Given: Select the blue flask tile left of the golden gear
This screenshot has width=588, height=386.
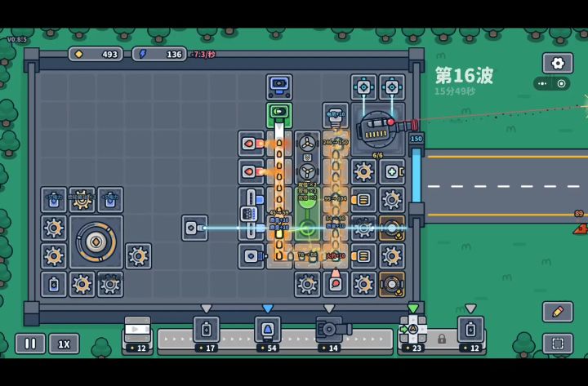Looking at the screenshot, I should pyautogui.click(x=54, y=200).
